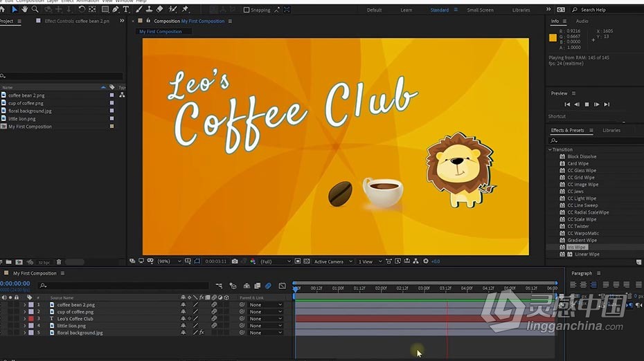644x361 pixels.
Task: Click the Frame Blending icon in timeline
Action: click(x=257, y=286)
